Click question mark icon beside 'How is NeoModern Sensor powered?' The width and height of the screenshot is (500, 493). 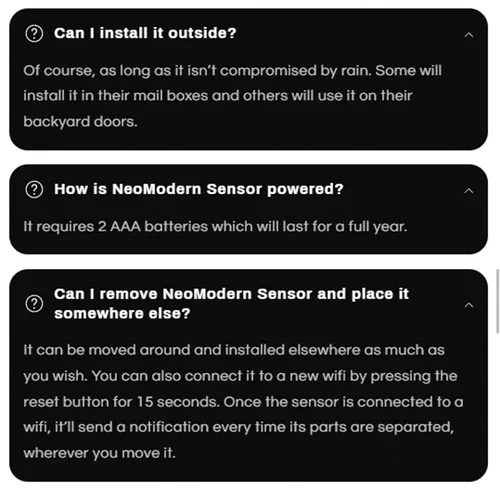(34, 189)
